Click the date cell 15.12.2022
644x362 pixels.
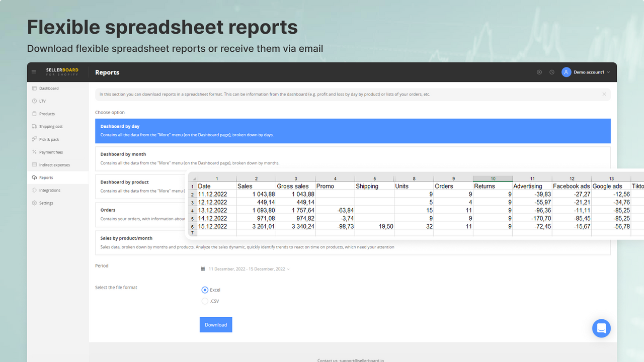click(x=216, y=226)
